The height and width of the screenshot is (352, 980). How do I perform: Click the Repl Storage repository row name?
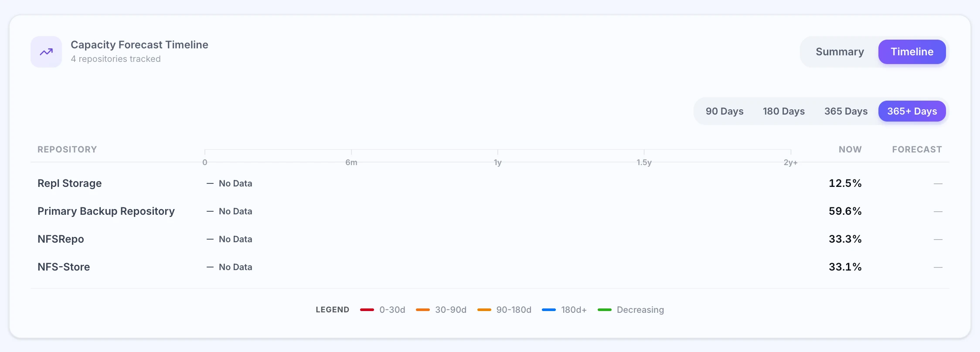point(69,183)
